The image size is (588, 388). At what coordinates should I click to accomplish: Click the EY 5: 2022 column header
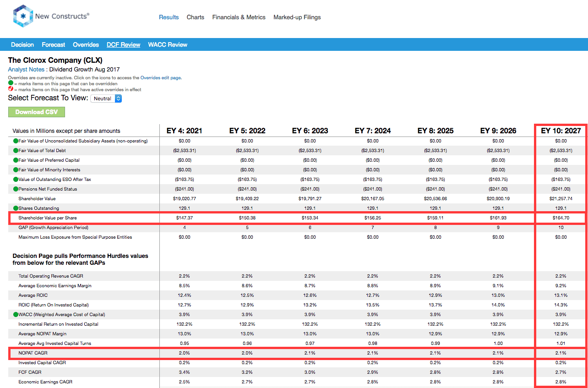[247, 131]
